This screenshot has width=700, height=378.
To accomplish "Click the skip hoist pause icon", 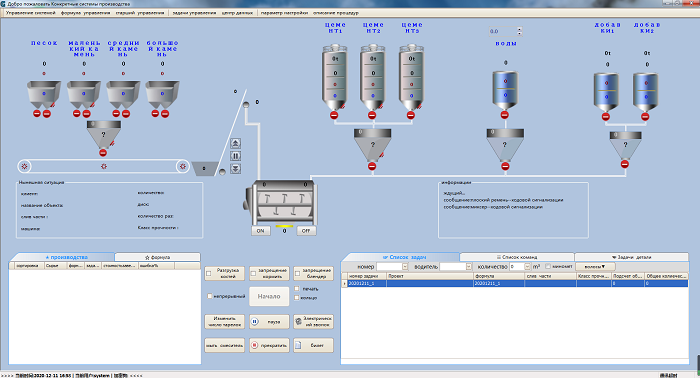I will tap(236, 156).
